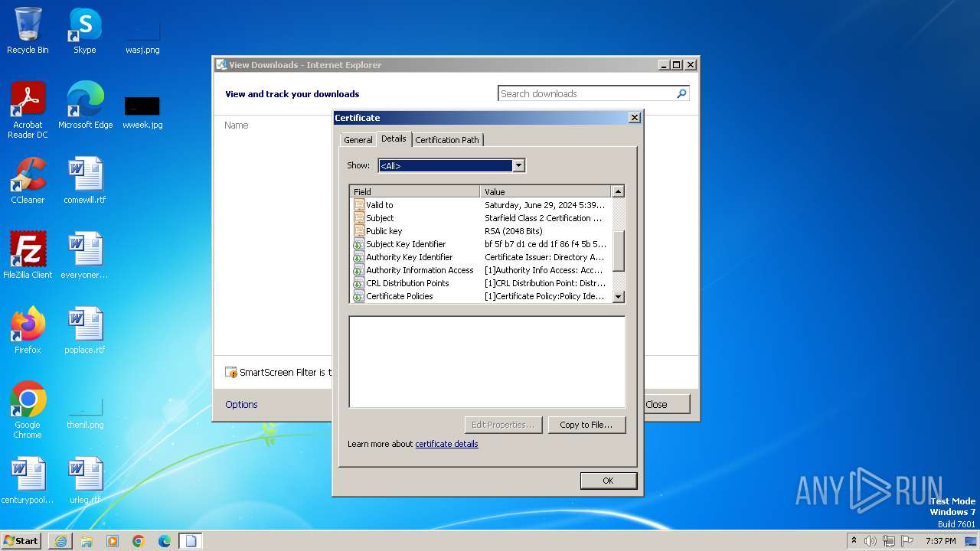Open Internet Explorer from the taskbar
The height and width of the screenshot is (551, 980).
pyautogui.click(x=60, y=541)
